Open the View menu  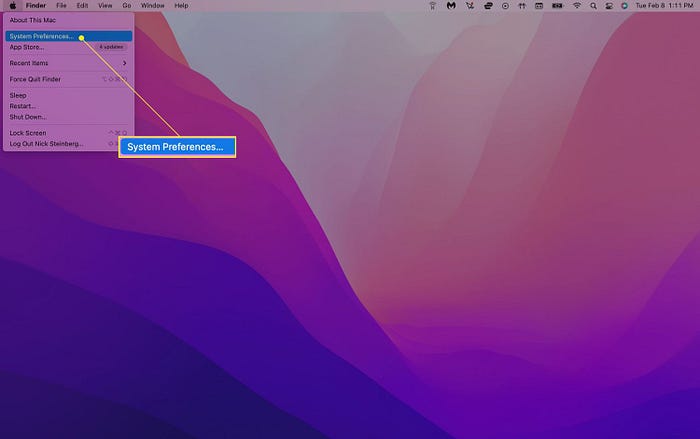coord(105,6)
